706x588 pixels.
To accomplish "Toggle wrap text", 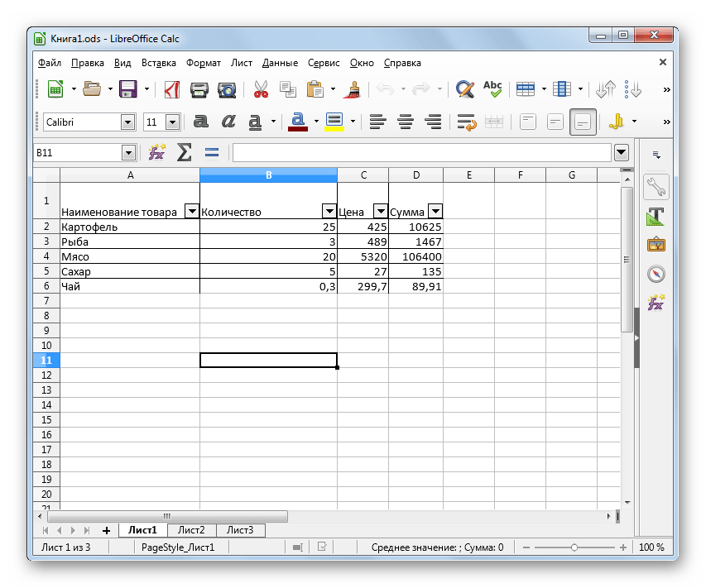I will (466, 122).
